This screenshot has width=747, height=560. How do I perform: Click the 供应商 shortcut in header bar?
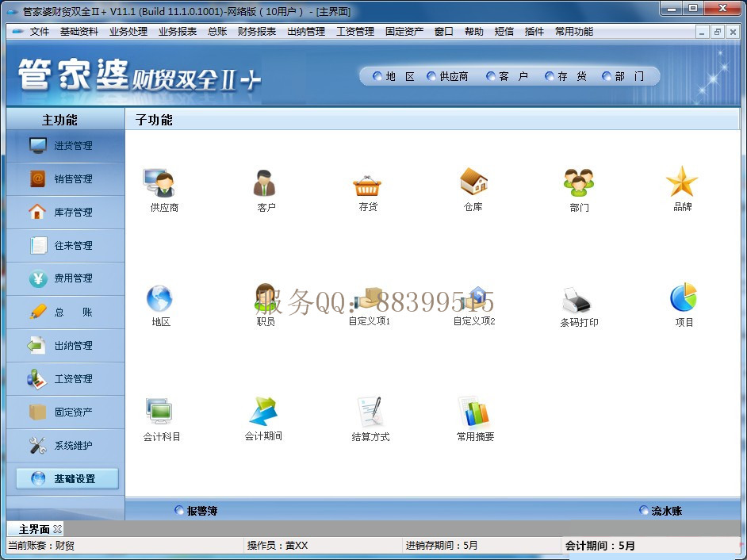click(447, 76)
